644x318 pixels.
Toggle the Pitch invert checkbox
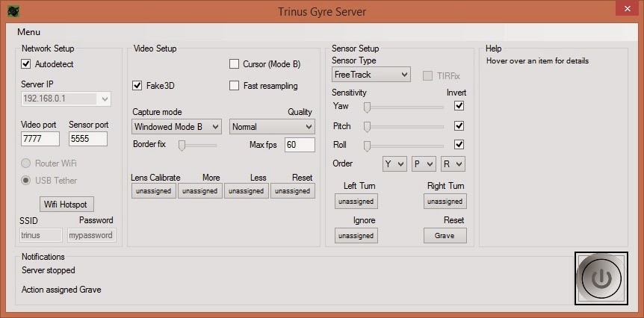click(459, 125)
